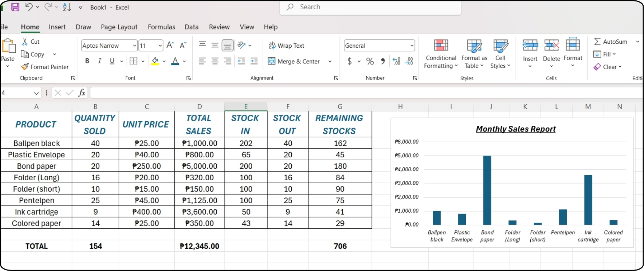Screen dimensions: 644x271
Task: Expand the Name Box dropdown arrow
Action: (36, 93)
